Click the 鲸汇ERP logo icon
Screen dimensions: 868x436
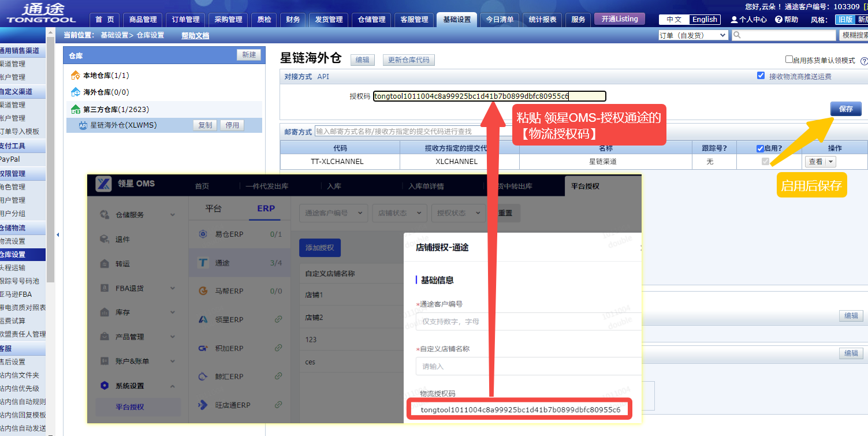coord(203,377)
